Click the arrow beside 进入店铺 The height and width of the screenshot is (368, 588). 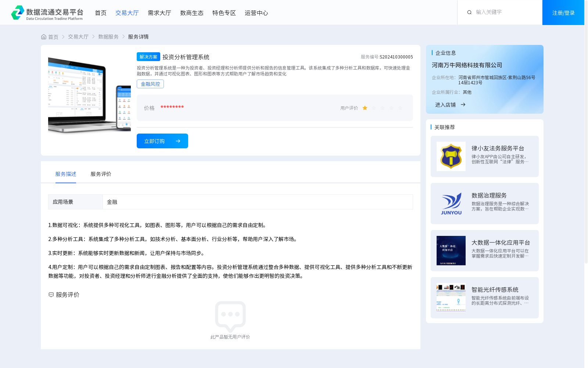463,105
